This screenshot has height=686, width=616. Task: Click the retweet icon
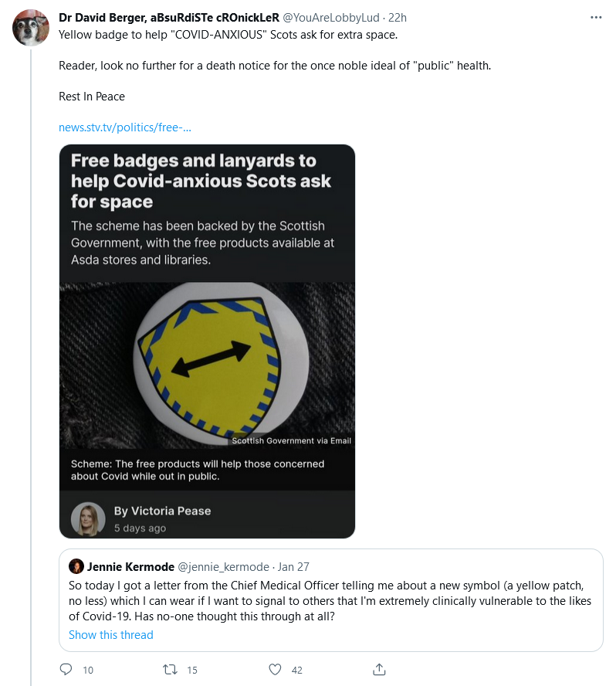pyautogui.click(x=170, y=669)
